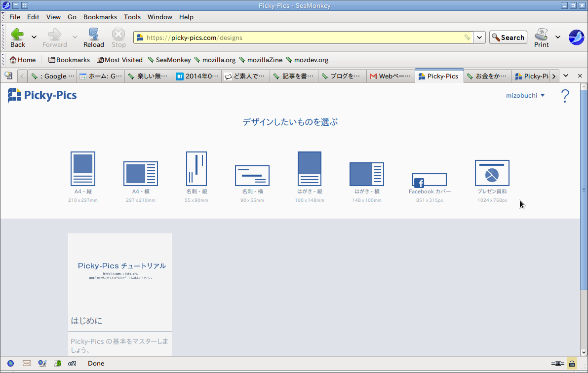Expand the URL bar history dropdown
The image size is (588, 373).
tap(479, 37)
